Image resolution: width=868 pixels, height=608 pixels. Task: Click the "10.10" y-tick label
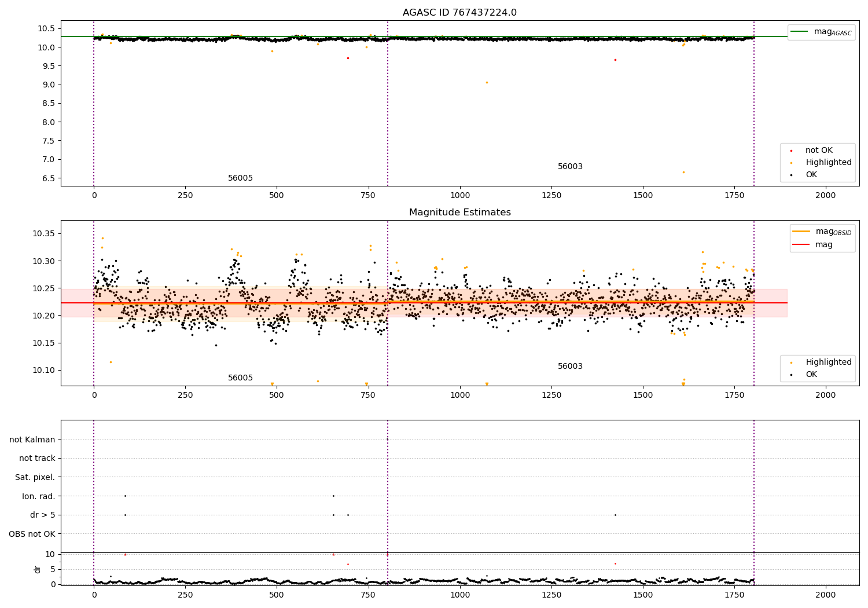pyautogui.click(x=44, y=371)
